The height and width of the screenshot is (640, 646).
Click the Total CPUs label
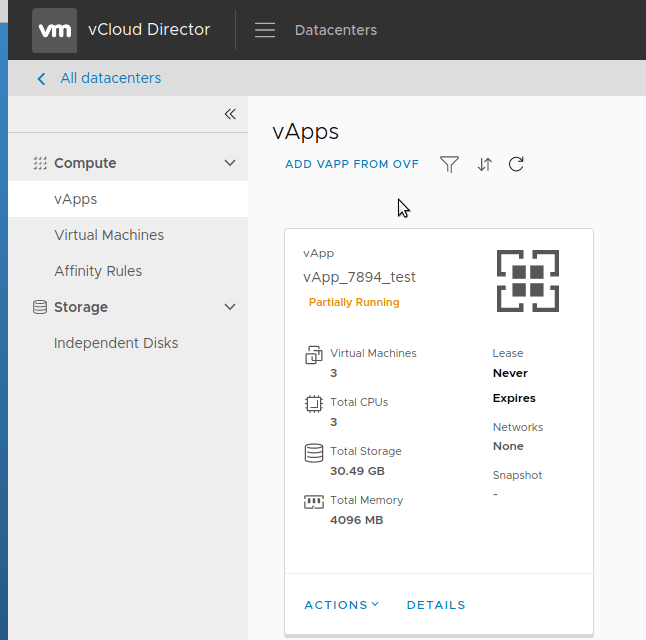coord(359,402)
